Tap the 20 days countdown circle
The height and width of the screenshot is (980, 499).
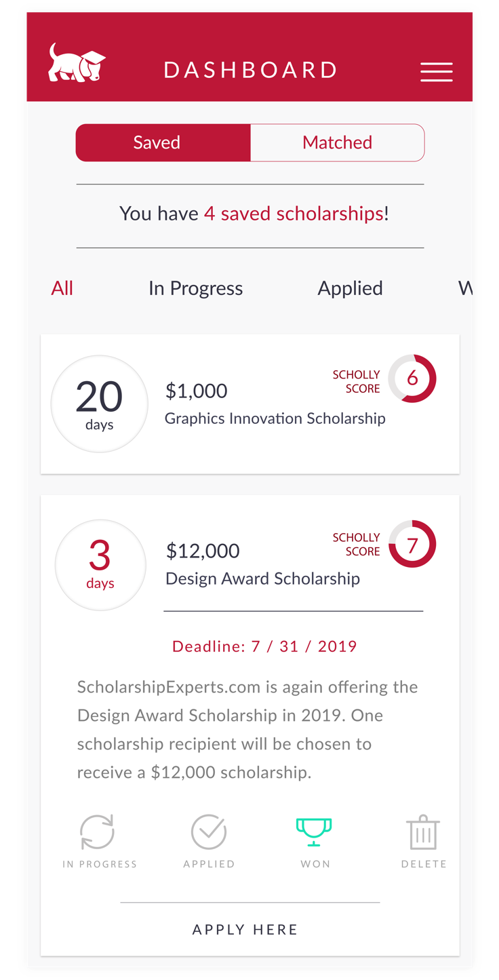point(100,404)
